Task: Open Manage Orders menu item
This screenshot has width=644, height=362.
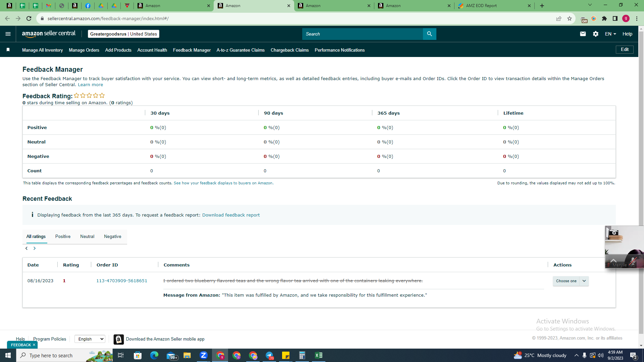Action: [84, 50]
